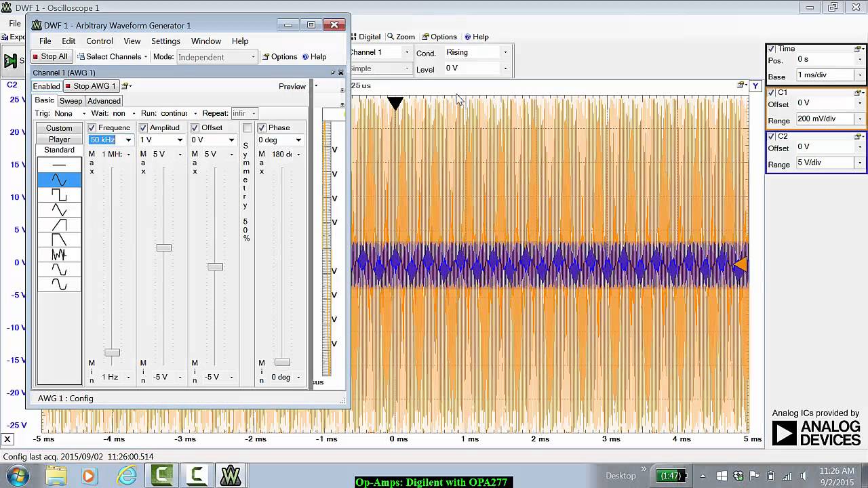The width and height of the screenshot is (868, 488).
Task: Select the ramp-up waveform shape
Action: [59, 224]
